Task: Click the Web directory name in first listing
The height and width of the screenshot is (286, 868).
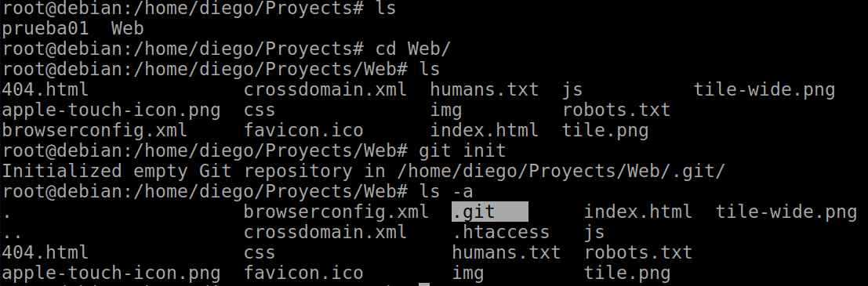Action: [x=127, y=28]
